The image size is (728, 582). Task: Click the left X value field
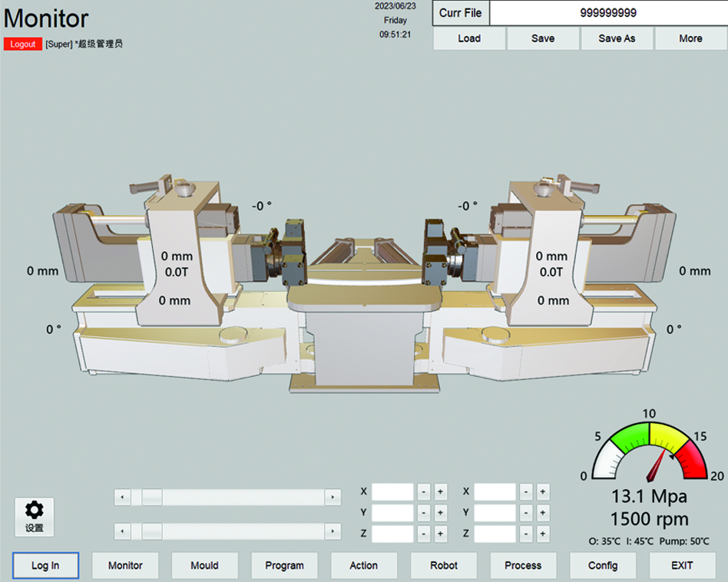(392, 492)
